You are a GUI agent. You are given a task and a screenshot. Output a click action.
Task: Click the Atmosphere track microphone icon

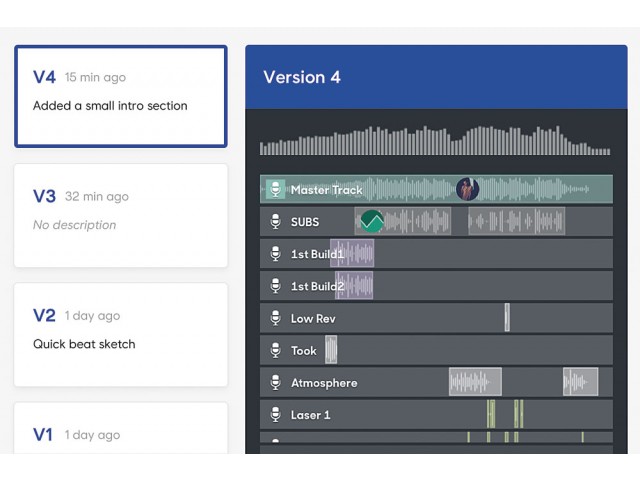pos(276,382)
